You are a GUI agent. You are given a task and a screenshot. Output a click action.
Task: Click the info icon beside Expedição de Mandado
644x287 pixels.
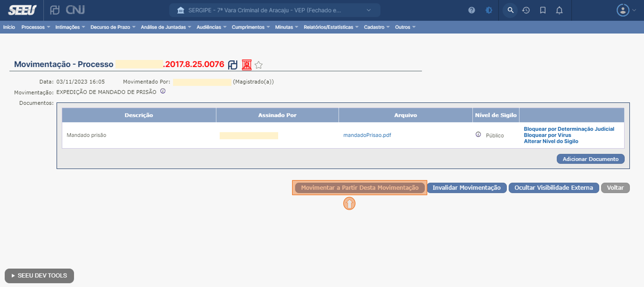[163, 91]
